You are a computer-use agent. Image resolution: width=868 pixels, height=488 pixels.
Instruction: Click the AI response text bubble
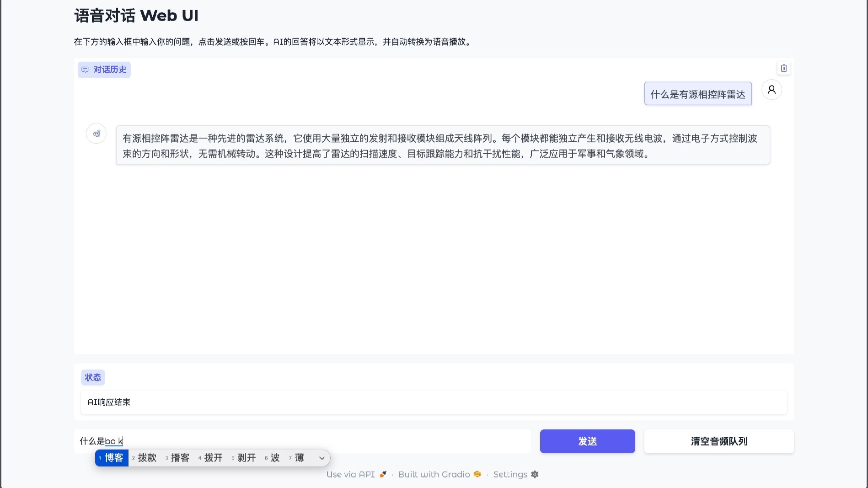click(x=443, y=145)
